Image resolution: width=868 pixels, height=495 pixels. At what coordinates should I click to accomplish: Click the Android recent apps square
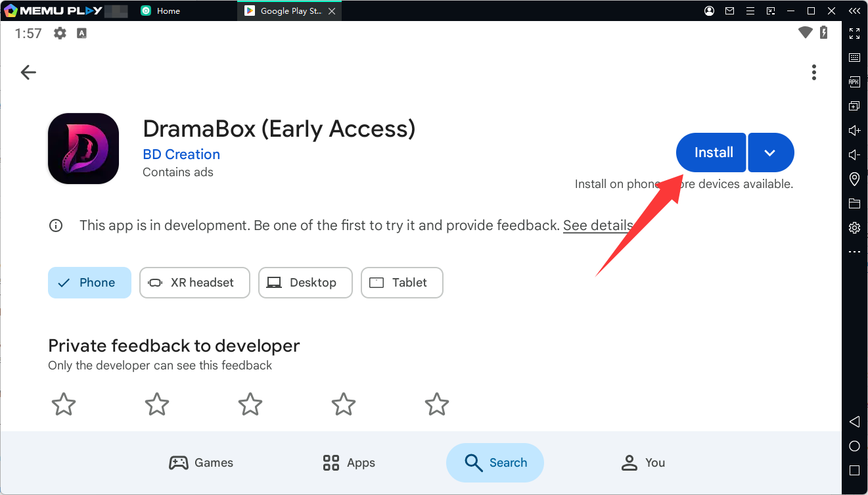click(854, 471)
